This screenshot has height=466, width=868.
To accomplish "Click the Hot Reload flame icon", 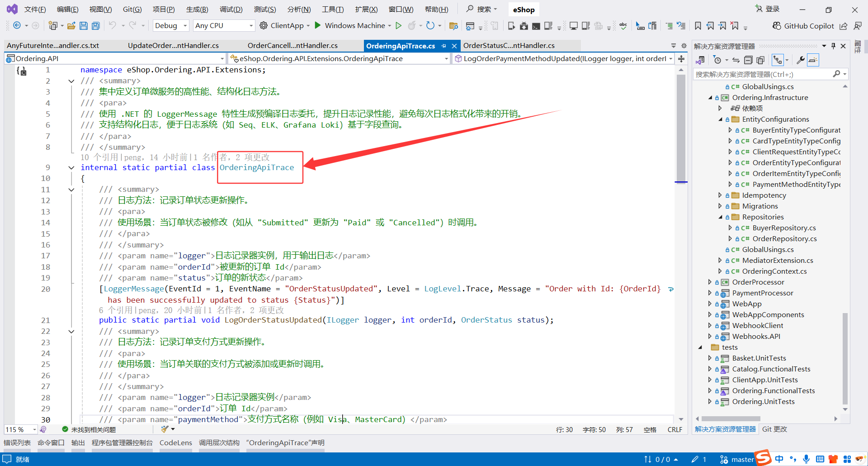I will (411, 26).
